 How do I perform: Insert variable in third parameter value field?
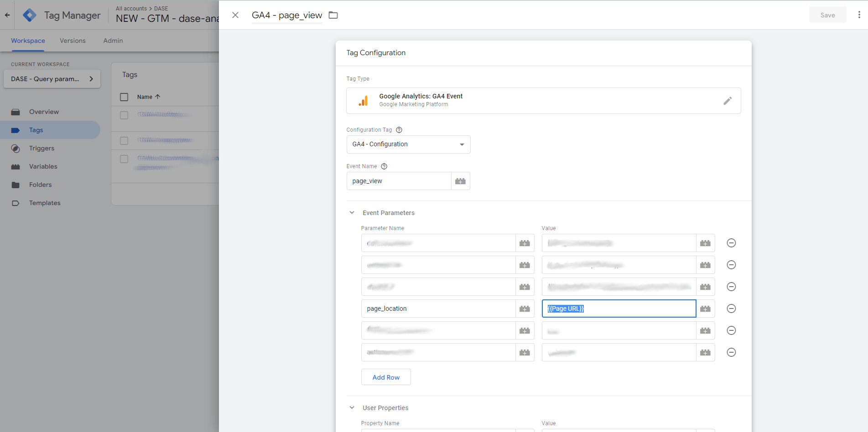706,287
